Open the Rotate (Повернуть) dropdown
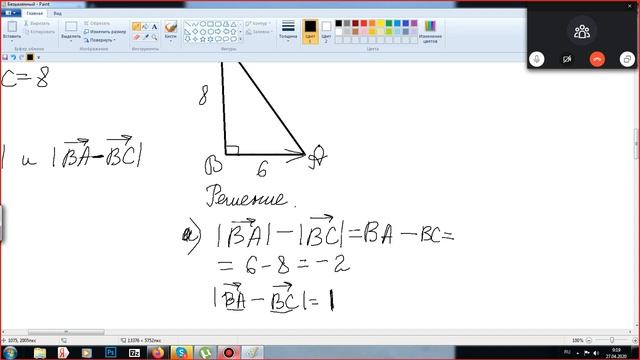The height and width of the screenshot is (360, 640). 100,40
